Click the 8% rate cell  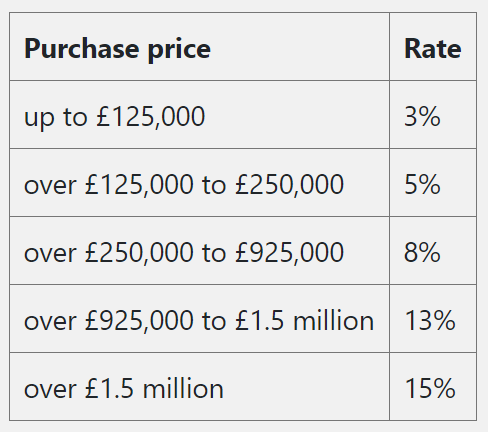point(433,251)
